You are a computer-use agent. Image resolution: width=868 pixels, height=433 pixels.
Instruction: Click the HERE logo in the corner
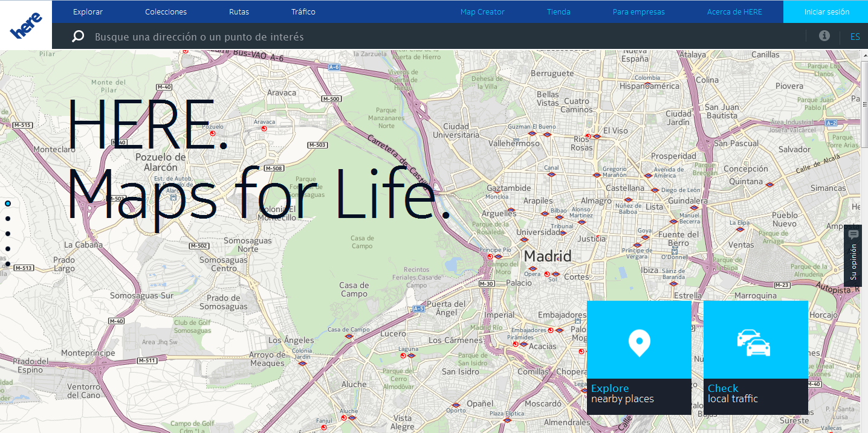(26, 25)
